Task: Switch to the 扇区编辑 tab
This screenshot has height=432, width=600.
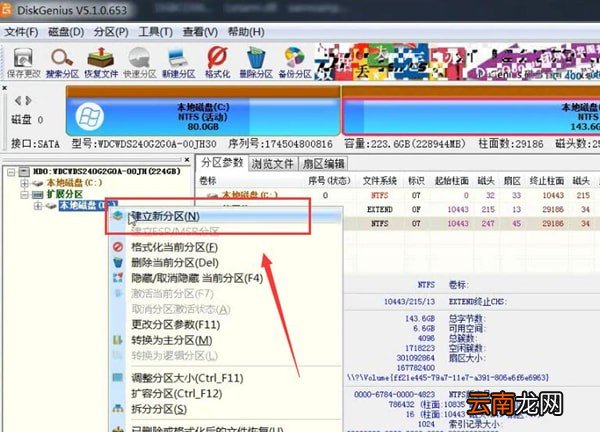Action: (323, 164)
